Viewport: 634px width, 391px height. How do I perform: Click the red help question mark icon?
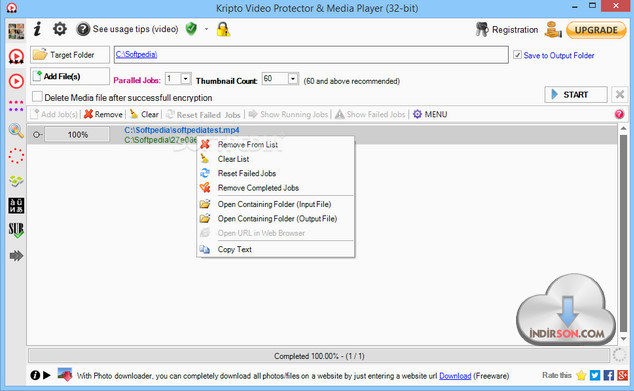[619, 114]
